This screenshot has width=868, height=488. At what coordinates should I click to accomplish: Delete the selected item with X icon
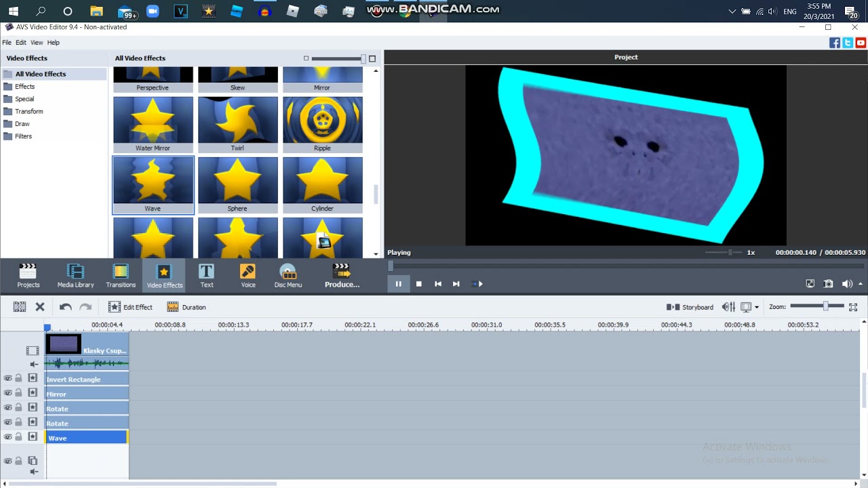tap(40, 307)
